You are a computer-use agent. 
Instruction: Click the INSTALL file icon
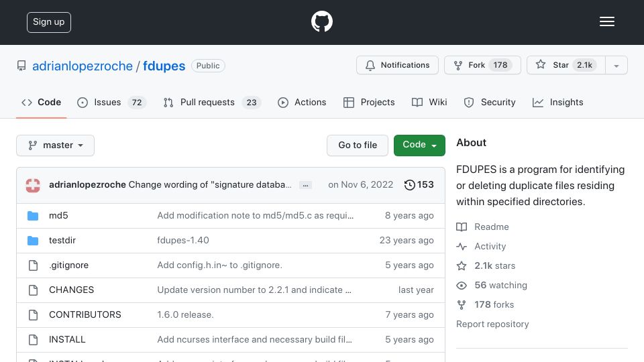point(33,339)
